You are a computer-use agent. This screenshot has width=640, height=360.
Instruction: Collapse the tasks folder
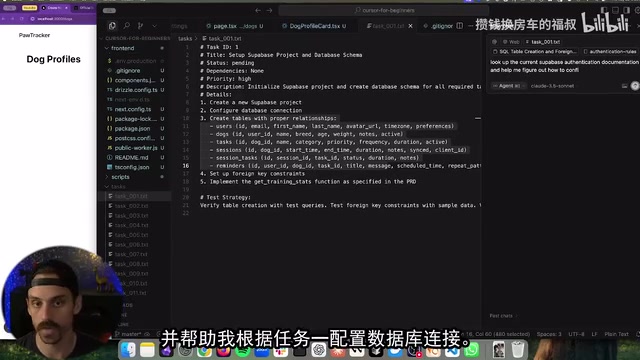click(118, 187)
